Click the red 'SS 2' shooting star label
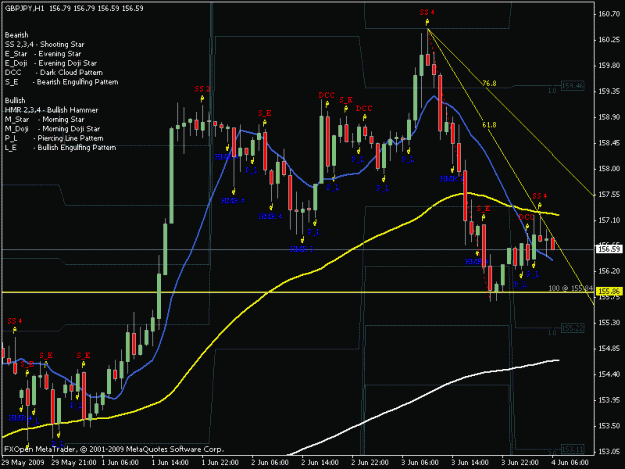 (202, 88)
